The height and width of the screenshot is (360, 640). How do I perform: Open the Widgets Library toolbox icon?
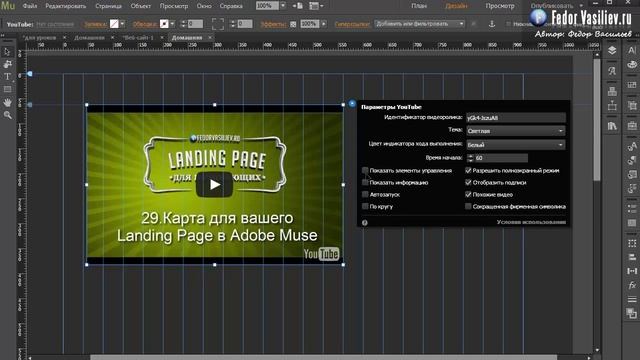pos(632,126)
